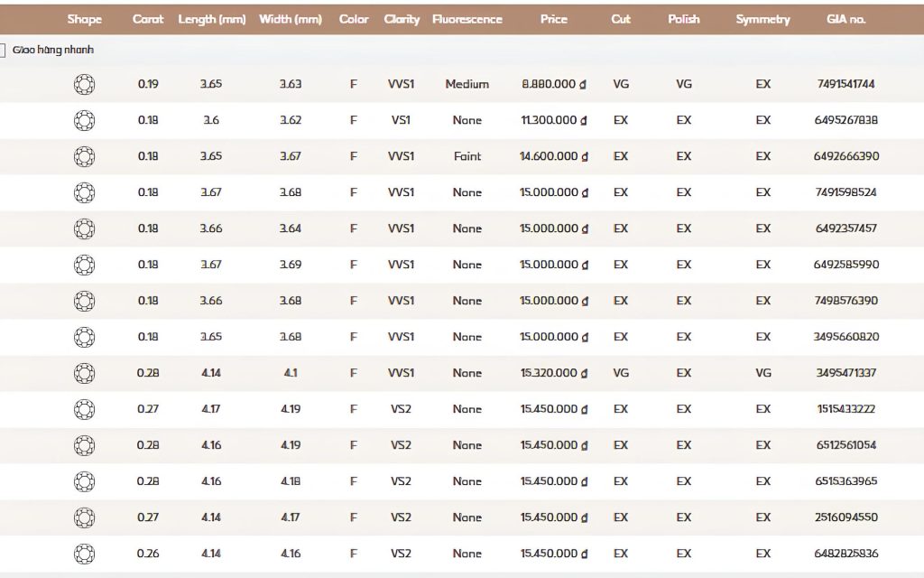Select the Medium fluorescence cell

(x=467, y=84)
